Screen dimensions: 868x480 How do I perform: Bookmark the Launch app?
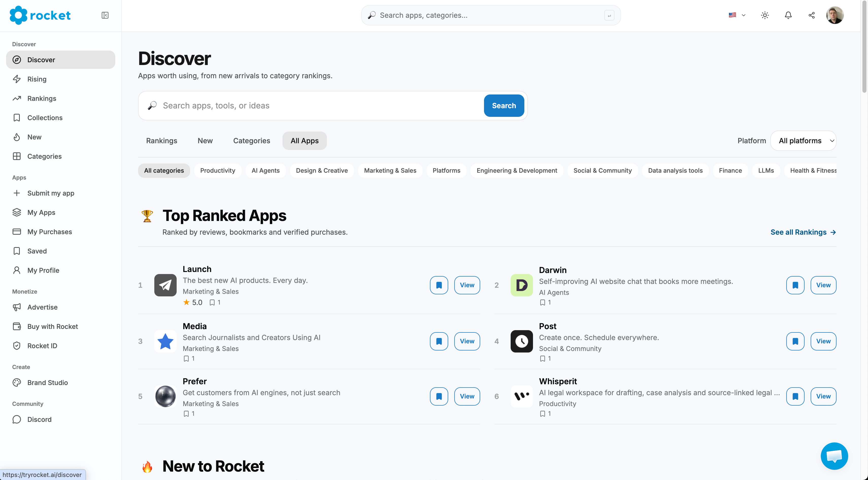[439, 285]
